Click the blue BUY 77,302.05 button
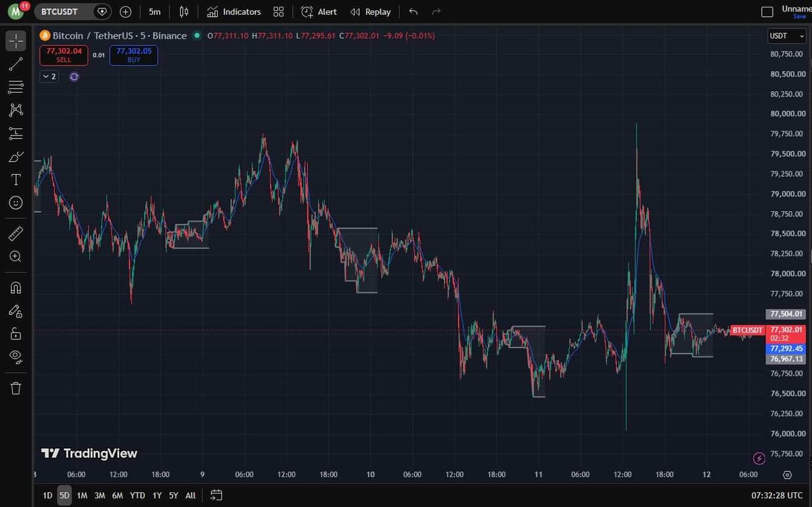Screen dimensions: 812x507 pyautogui.click(x=134, y=55)
